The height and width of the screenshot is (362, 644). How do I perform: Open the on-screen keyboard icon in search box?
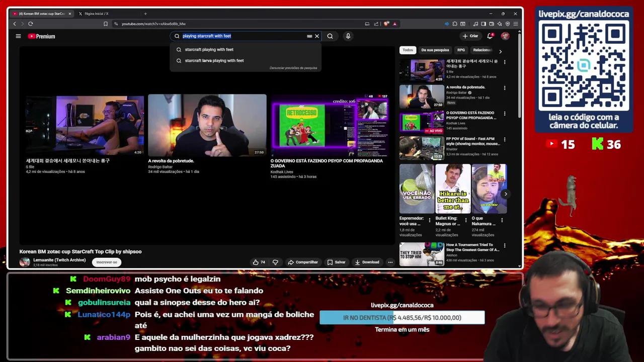tap(309, 36)
